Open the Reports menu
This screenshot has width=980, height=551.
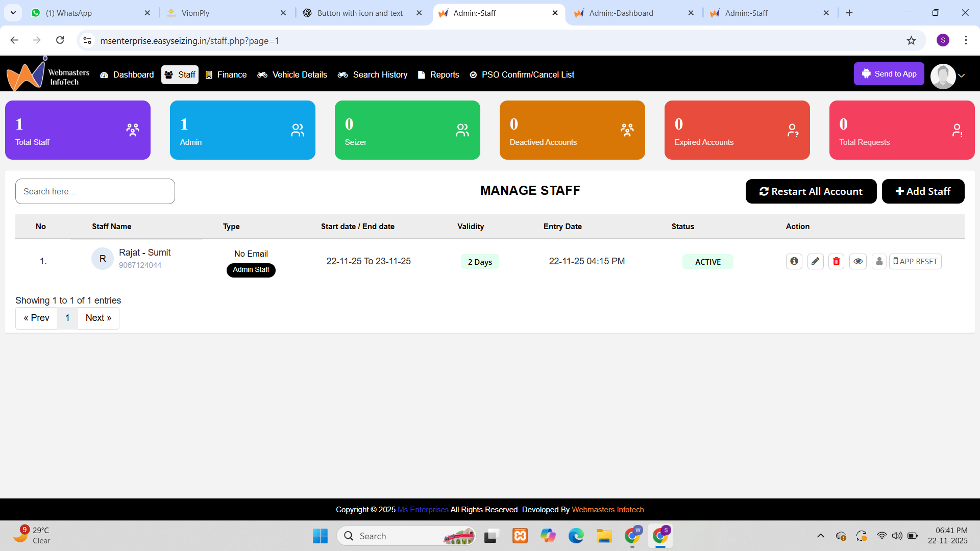click(438, 75)
